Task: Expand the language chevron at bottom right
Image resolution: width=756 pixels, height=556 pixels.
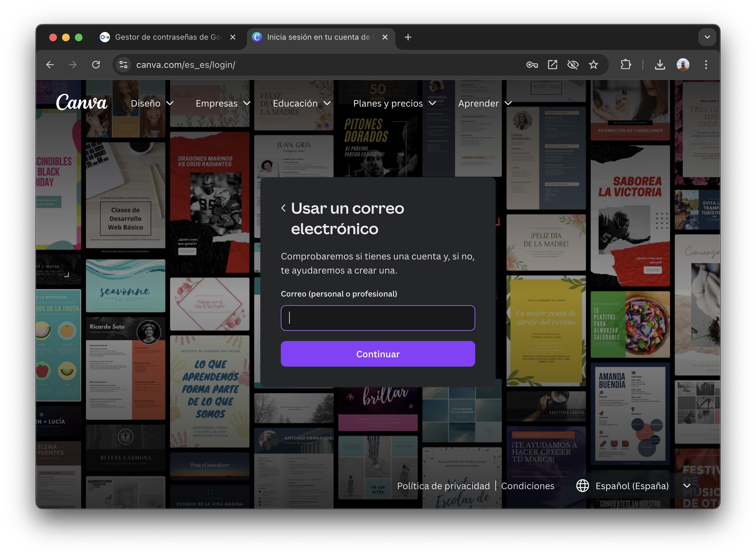Action: pyautogui.click(x=687, y=486)
